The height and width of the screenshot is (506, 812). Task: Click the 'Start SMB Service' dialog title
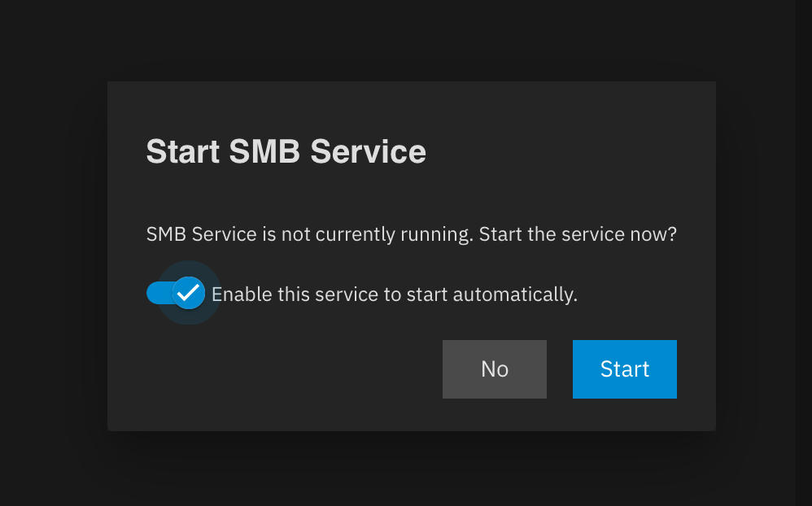click(286, 152)
